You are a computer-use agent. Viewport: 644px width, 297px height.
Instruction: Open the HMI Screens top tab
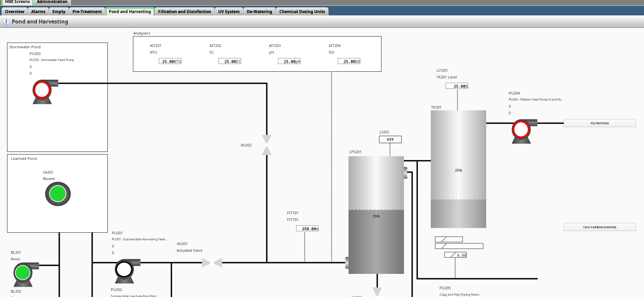click(x=17, y=2)
